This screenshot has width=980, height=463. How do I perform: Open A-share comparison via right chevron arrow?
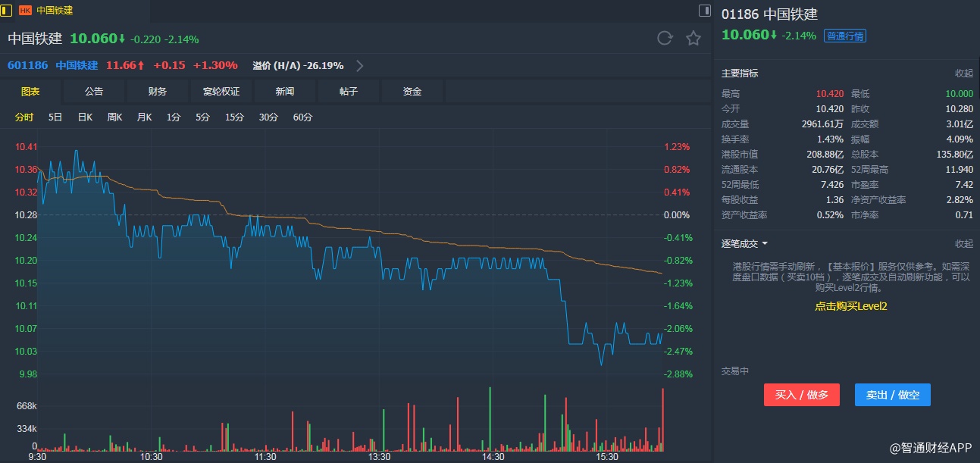360,66
